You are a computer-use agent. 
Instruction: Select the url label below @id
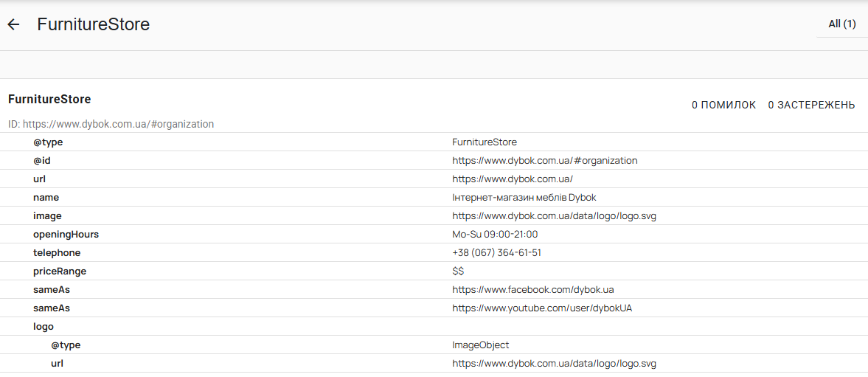pos(39,179)
